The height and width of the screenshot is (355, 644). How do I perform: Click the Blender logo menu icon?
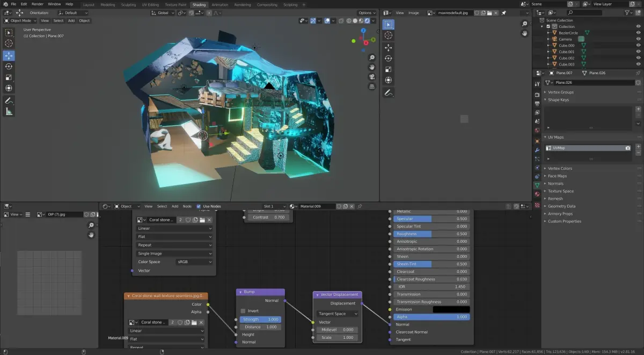(5, 4)
